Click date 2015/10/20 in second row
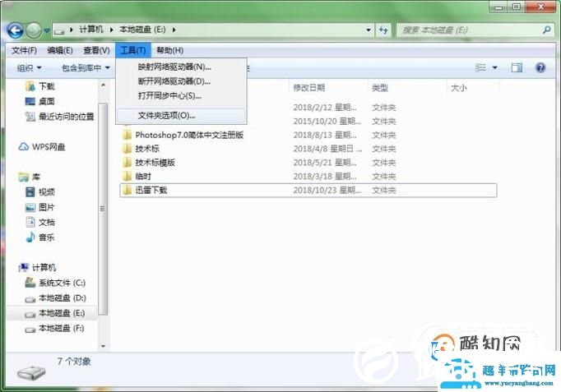 point(327,122)
